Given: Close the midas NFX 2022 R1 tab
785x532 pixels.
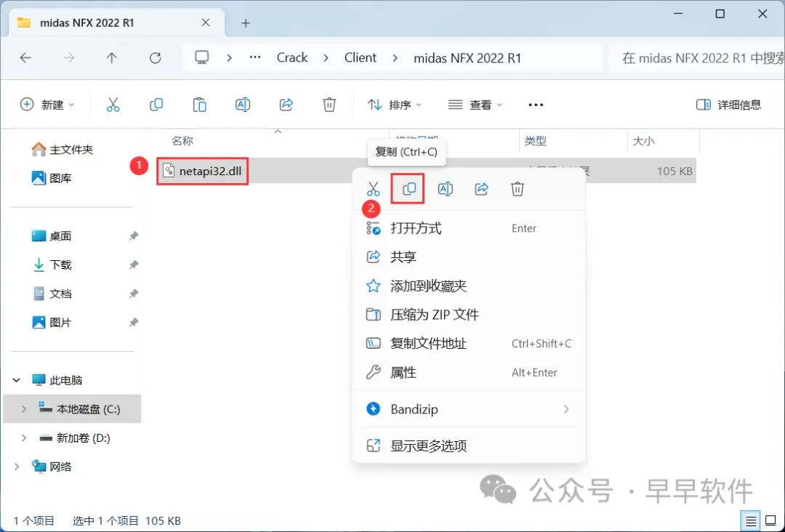Looking at the screenshot, I should coord(205,23).
